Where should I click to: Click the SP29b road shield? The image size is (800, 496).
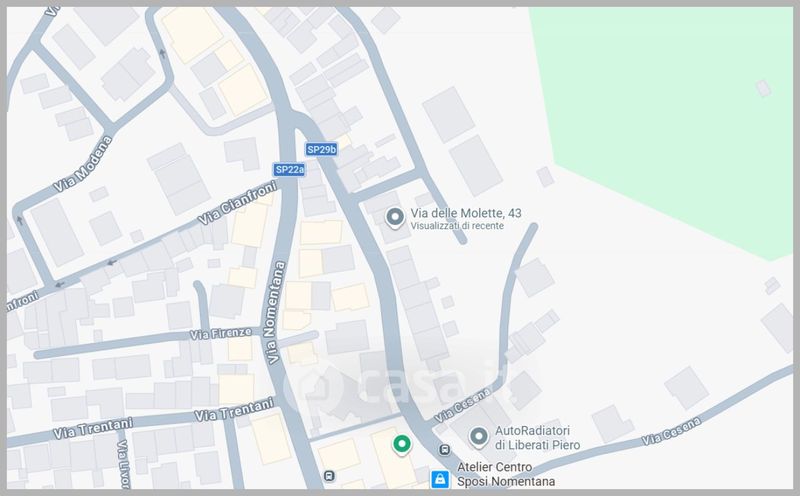[x=321, y=150]
